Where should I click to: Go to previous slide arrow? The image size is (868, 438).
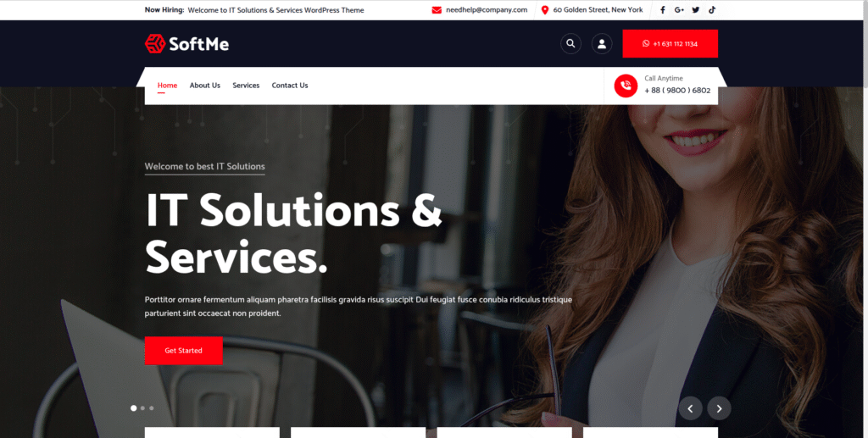coord(690,408)
